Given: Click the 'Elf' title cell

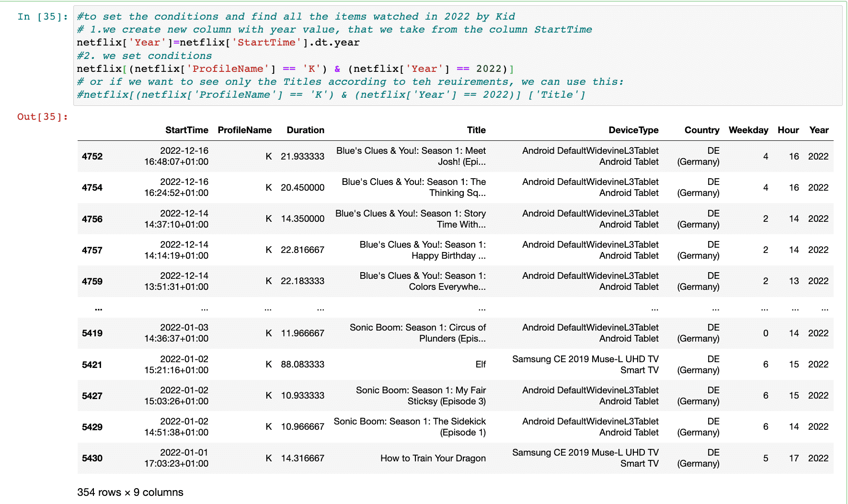Looking at the screenshot, I should click(x=480, y=365).
